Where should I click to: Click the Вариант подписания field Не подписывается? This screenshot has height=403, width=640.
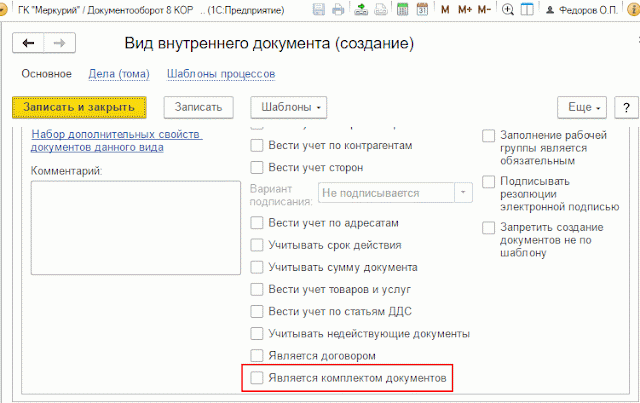tap(386, 193)
